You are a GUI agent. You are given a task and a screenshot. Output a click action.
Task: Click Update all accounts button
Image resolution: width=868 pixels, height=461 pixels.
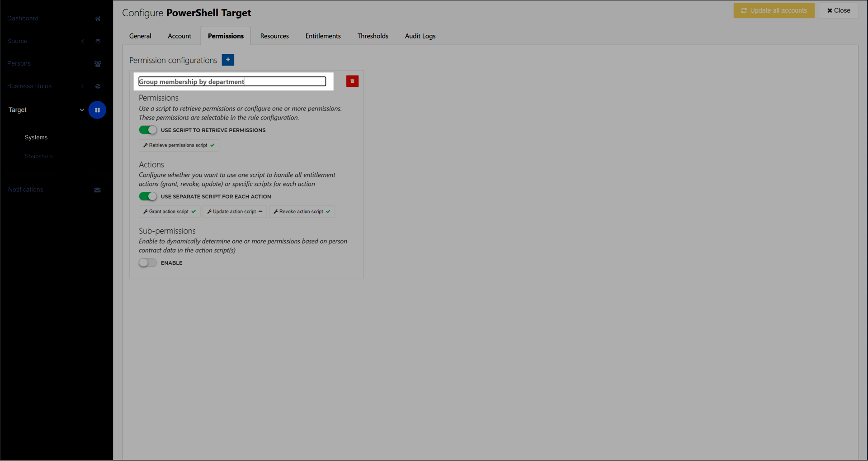774,10
